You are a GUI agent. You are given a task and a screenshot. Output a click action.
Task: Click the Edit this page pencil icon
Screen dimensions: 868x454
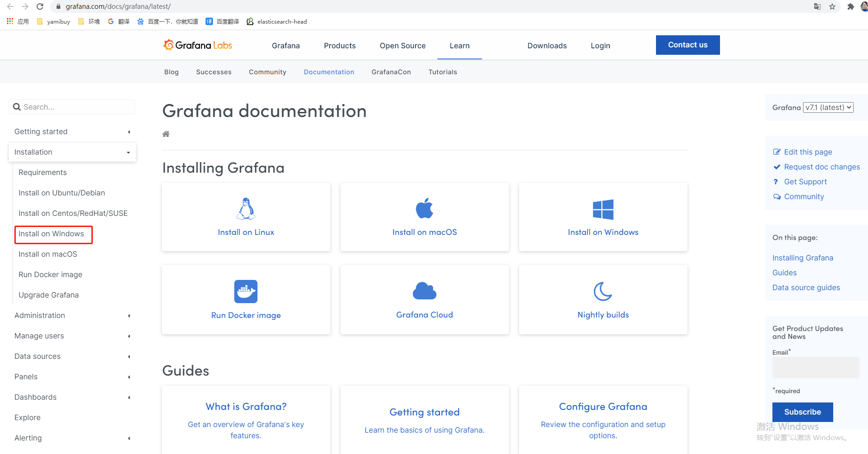pos(777,152)
